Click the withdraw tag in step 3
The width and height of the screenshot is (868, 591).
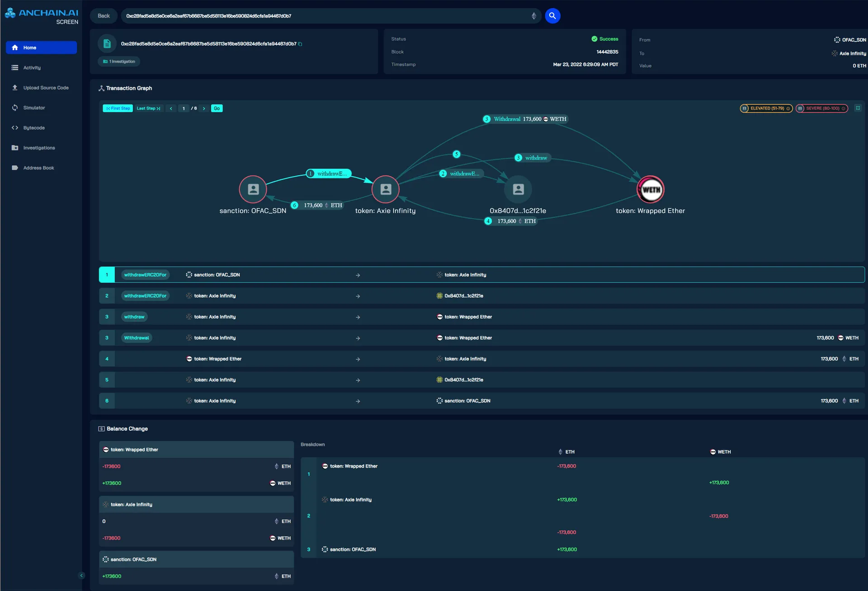(x=134, y=317)
